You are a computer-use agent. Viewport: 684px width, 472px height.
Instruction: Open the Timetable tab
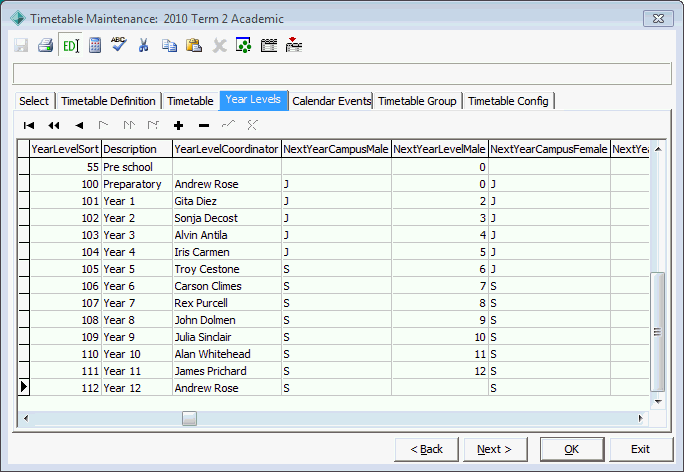click(x=190, y=101)
